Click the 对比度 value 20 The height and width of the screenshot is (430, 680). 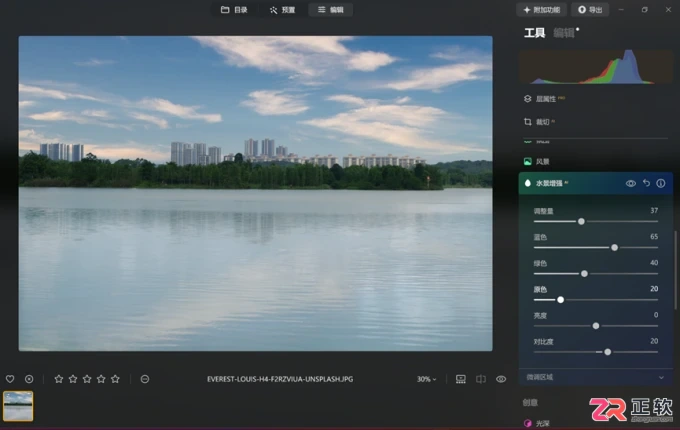[654, 341]
